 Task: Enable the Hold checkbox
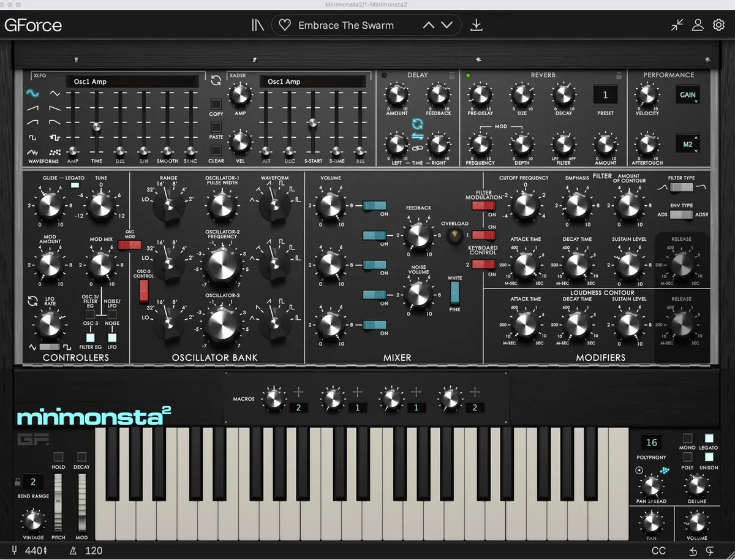[x=58, y=457]
